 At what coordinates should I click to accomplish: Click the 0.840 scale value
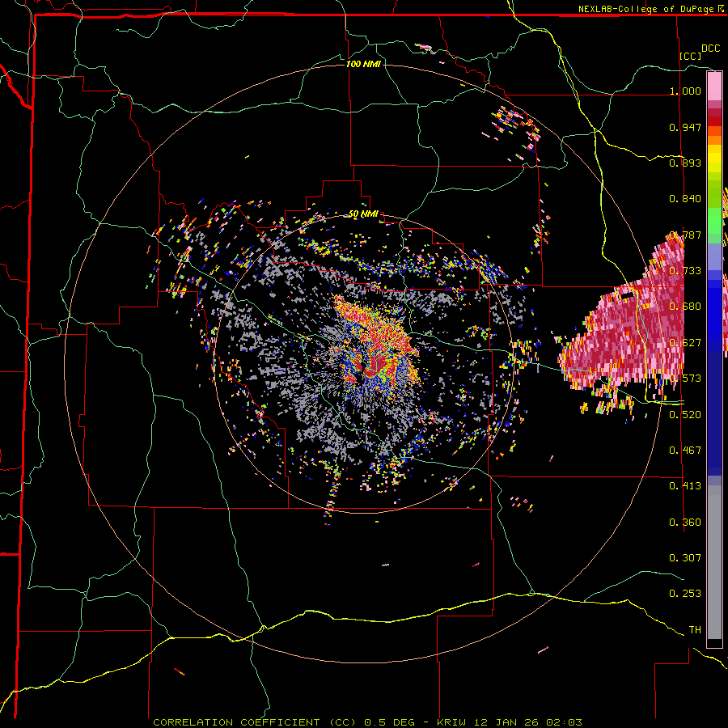[685, 199]
